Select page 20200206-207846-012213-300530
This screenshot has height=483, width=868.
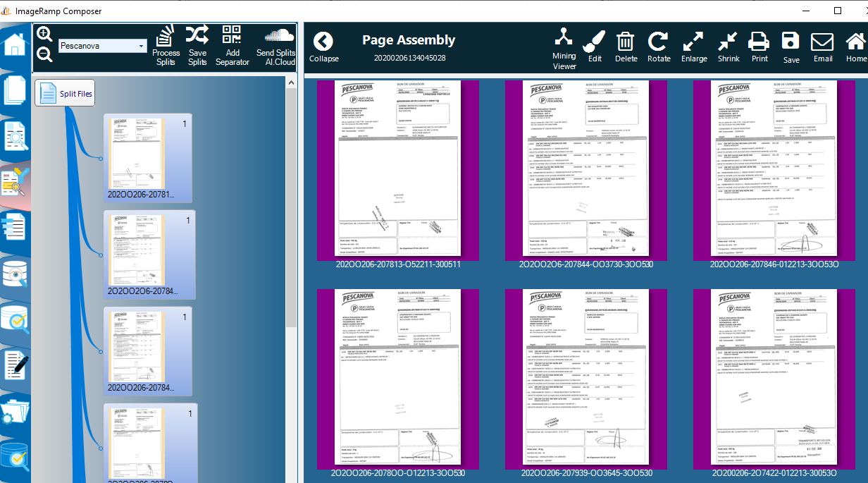[x=774, y=173]
